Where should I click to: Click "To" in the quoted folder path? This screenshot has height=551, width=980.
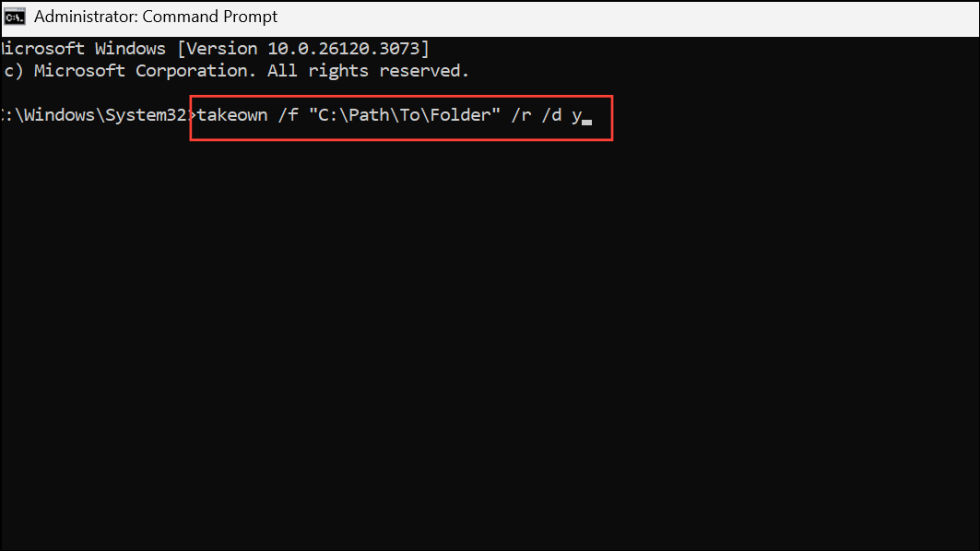pos(409,115)
